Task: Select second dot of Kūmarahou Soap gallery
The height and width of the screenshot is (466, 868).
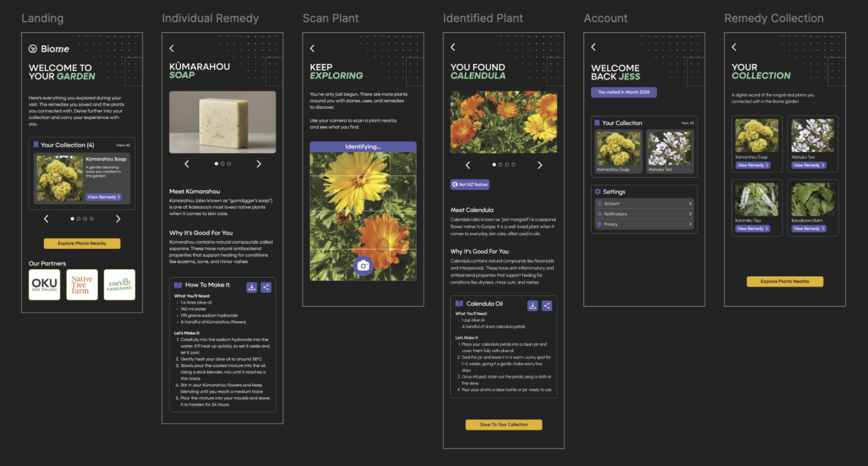Action: point(222,163)
